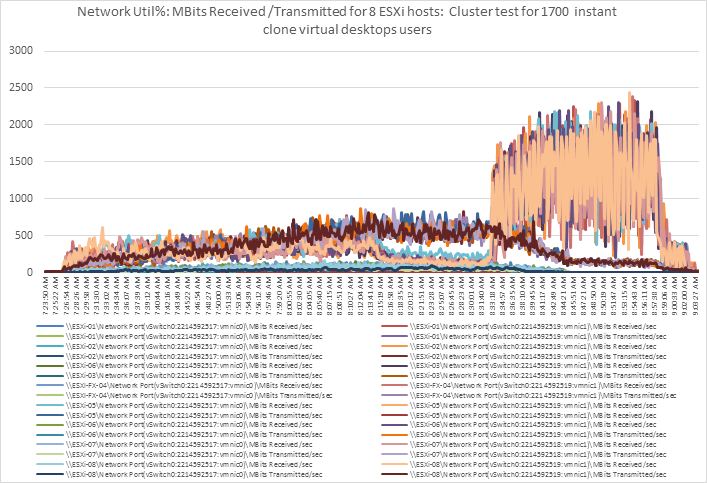This screenshot has width=707, height=483.
Task: Click the 2500 y-axis label
Action: click(21, 87)
